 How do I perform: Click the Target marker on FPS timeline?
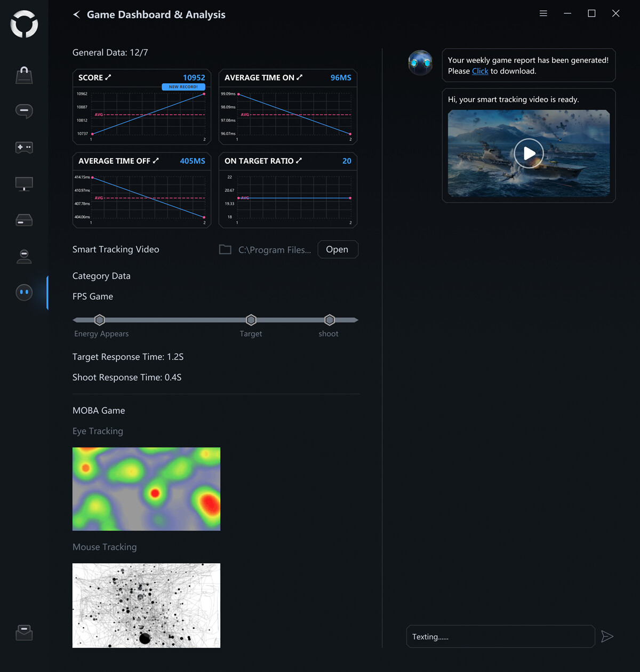click(251, 320)
